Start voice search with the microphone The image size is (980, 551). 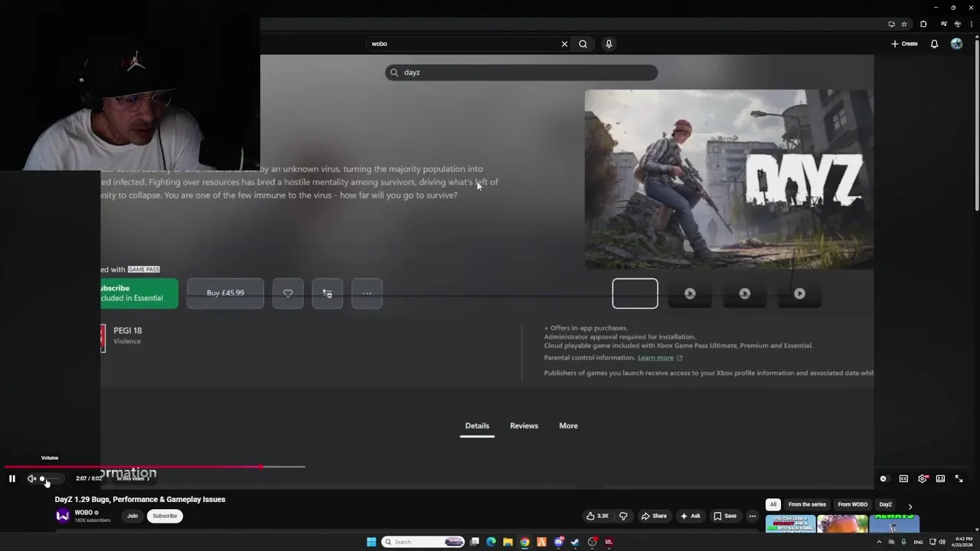pyautogui.click(x=609, y=44)
